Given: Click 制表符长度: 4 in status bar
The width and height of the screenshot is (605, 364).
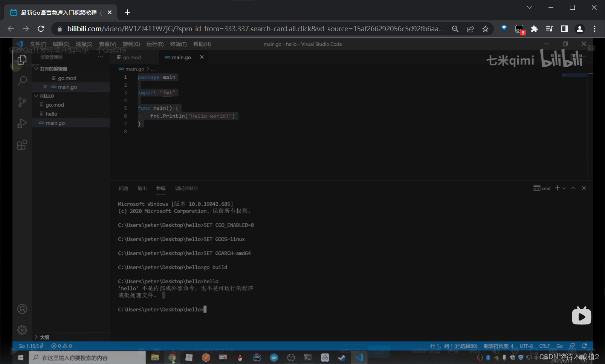Looking at the screenshot, I should [x=498, y=346].
